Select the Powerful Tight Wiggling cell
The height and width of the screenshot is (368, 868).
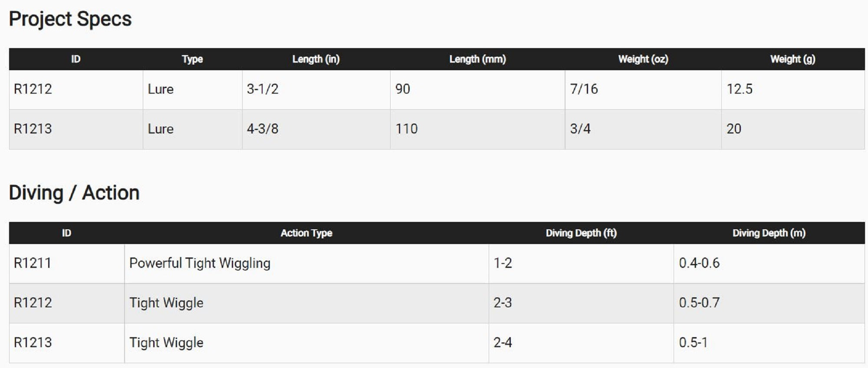point(200,263)
